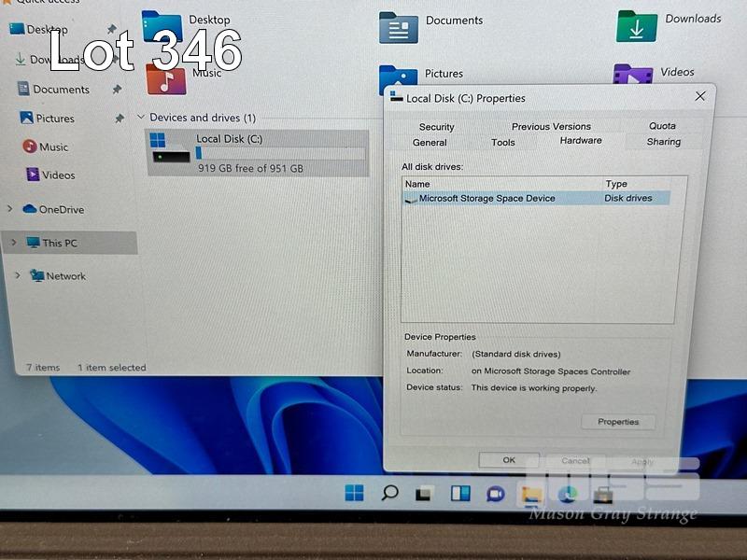The height and width of the screenshot is (560, 747).
Task: Expand the OneDrive tree node
Action: [10, 209]
